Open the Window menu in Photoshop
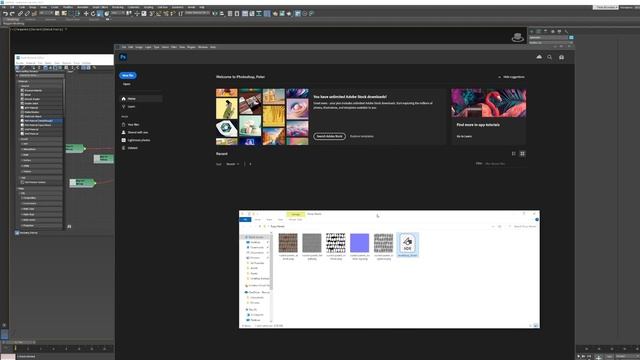This screenshot has height=360, width=640. [203, 47]
